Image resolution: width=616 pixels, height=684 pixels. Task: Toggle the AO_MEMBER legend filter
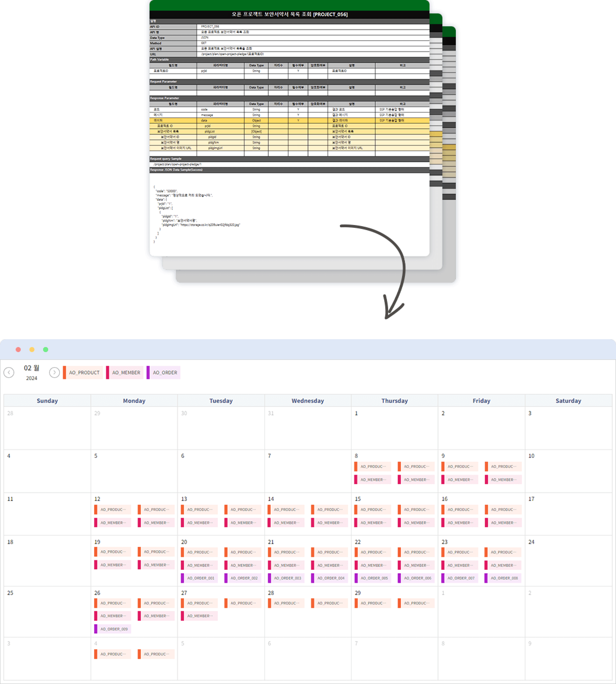pos(125,373)
